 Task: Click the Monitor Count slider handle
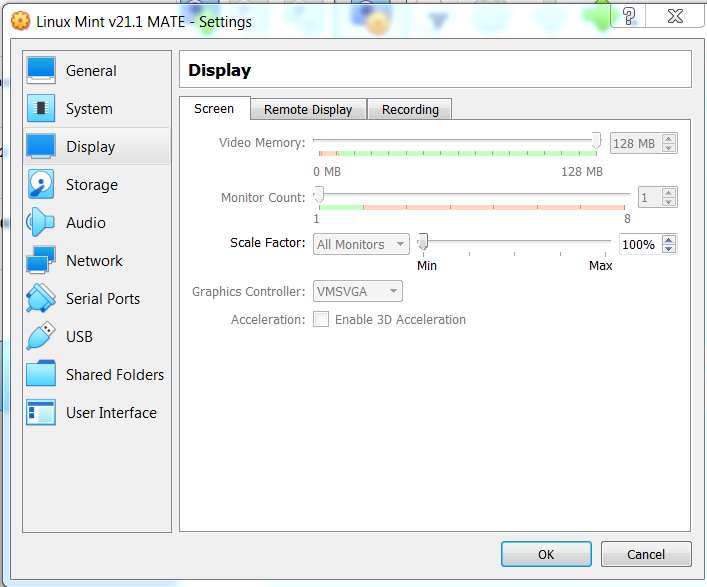tap(319, 195)
